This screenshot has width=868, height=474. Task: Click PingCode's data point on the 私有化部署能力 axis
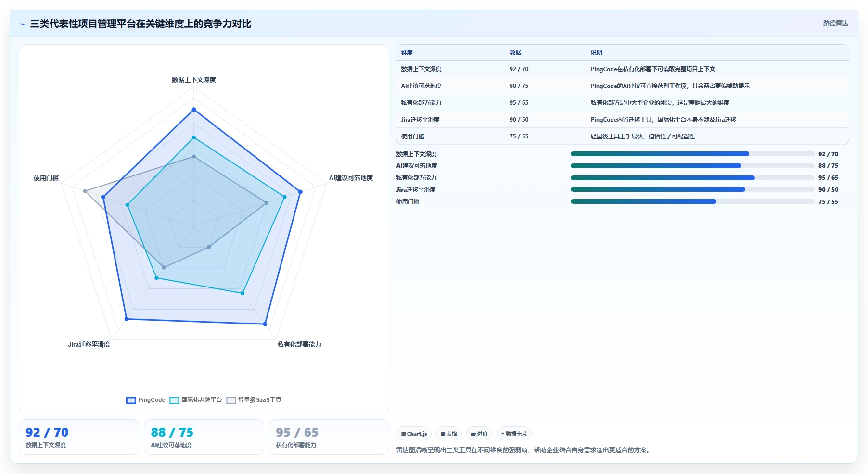265,324
